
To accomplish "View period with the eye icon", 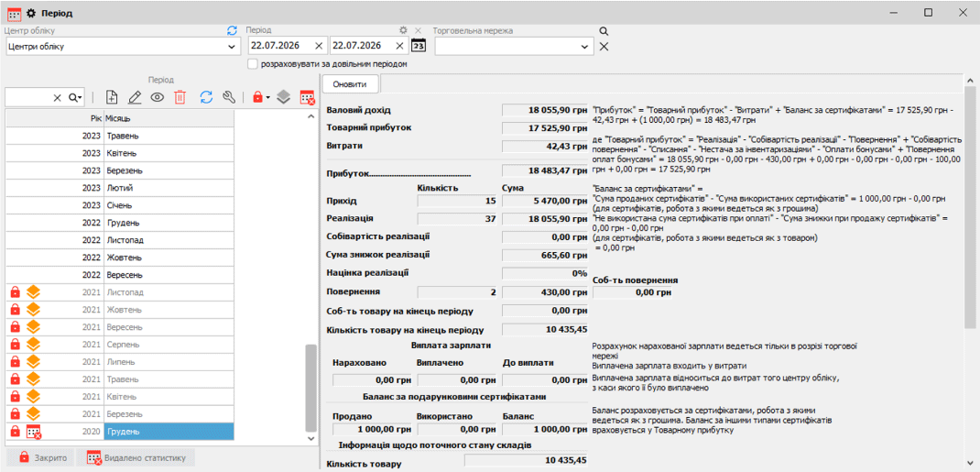I will click(157, 97).
